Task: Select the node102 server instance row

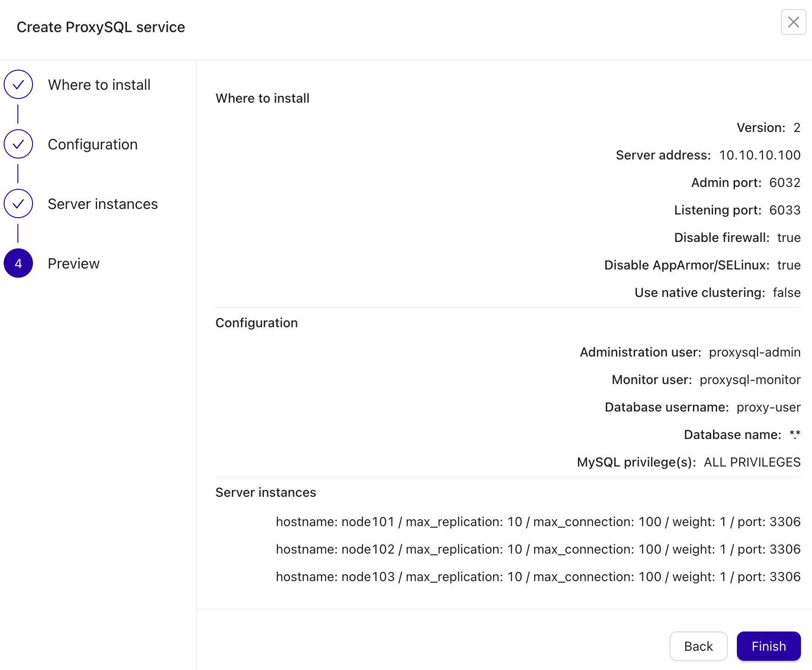Action: coord(538,549)
